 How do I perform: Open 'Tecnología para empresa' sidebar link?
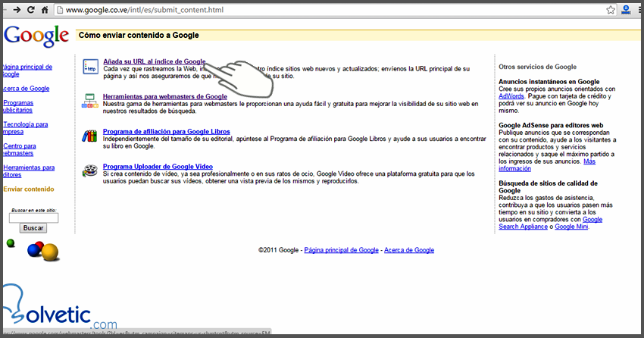pos(26,128)
